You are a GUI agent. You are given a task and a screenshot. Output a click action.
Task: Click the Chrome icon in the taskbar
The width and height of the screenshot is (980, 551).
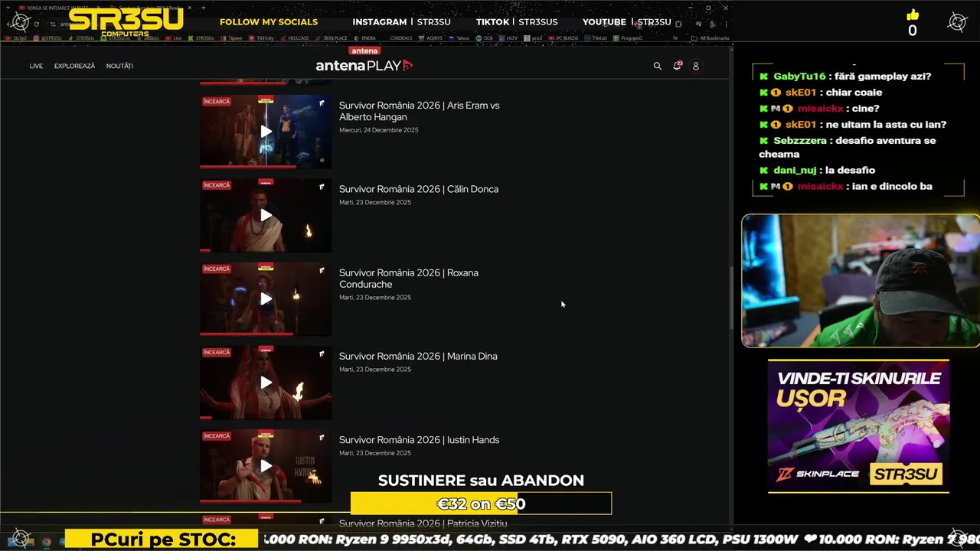click(46, 541)
